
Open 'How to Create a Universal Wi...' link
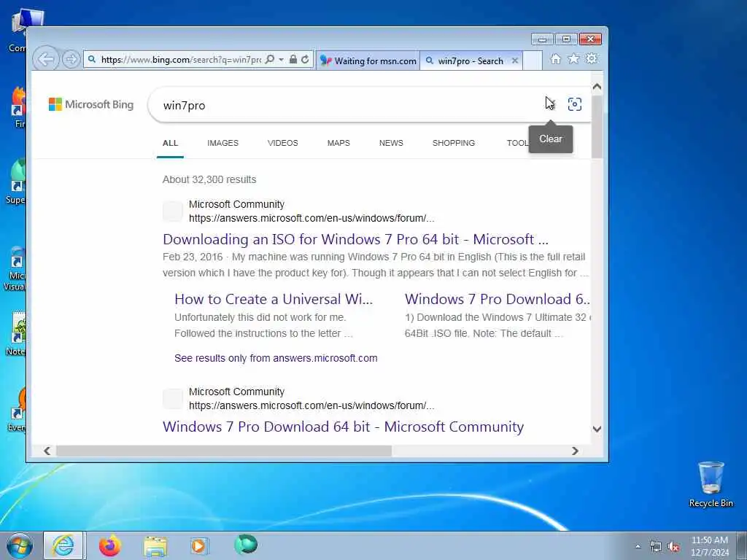point(274,299)
